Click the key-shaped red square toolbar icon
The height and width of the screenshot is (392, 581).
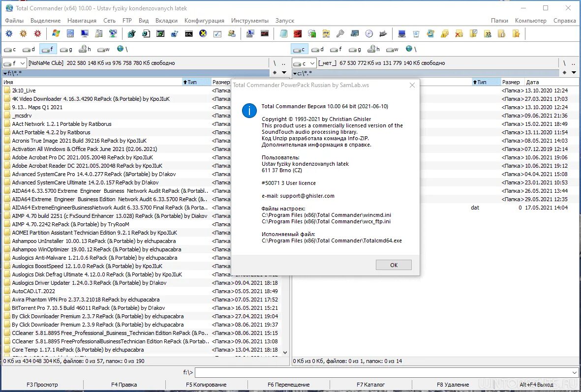[x=298, y=34]
